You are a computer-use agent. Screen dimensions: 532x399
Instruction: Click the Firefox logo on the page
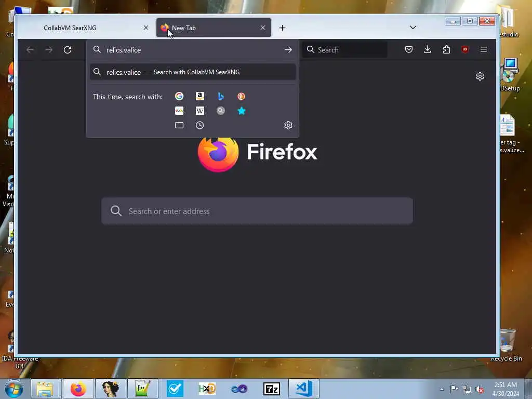pyautogui.click(x=218, y=153)
